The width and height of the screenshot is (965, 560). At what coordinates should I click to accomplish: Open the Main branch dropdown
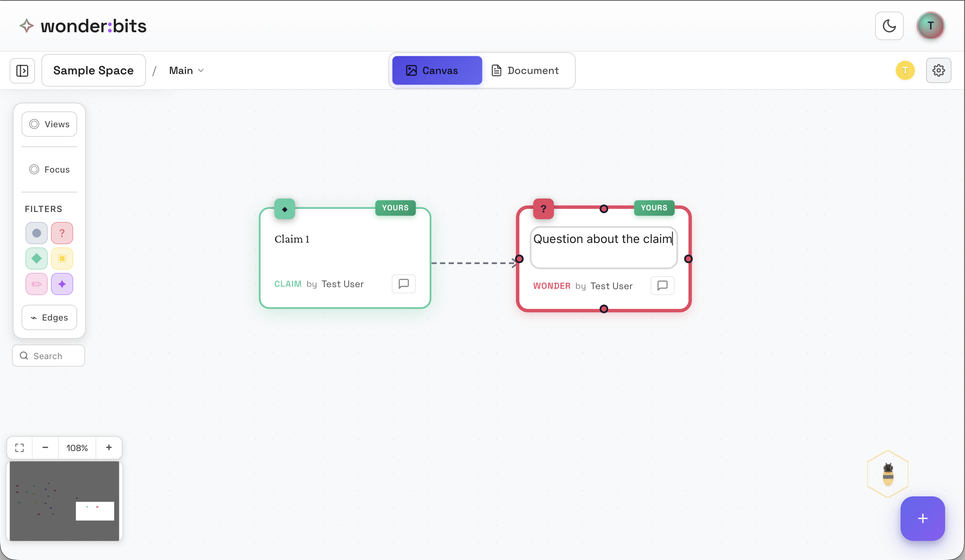(186, 70)
